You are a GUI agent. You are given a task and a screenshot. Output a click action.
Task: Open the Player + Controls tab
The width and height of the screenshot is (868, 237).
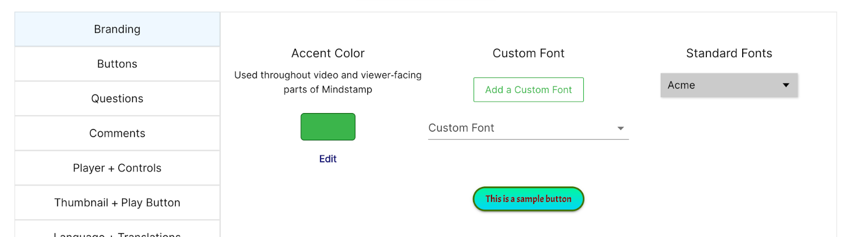(x=117, y=169)
